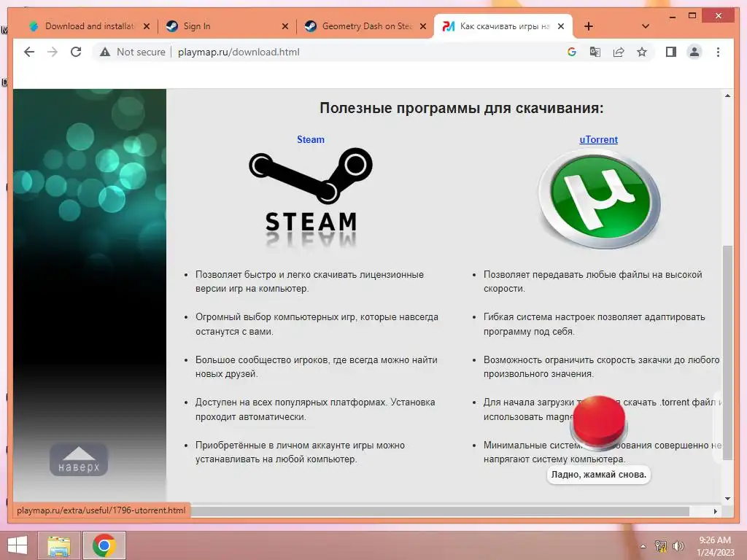Click the volume speaker tray icon
747x560 pixels.
678,546
